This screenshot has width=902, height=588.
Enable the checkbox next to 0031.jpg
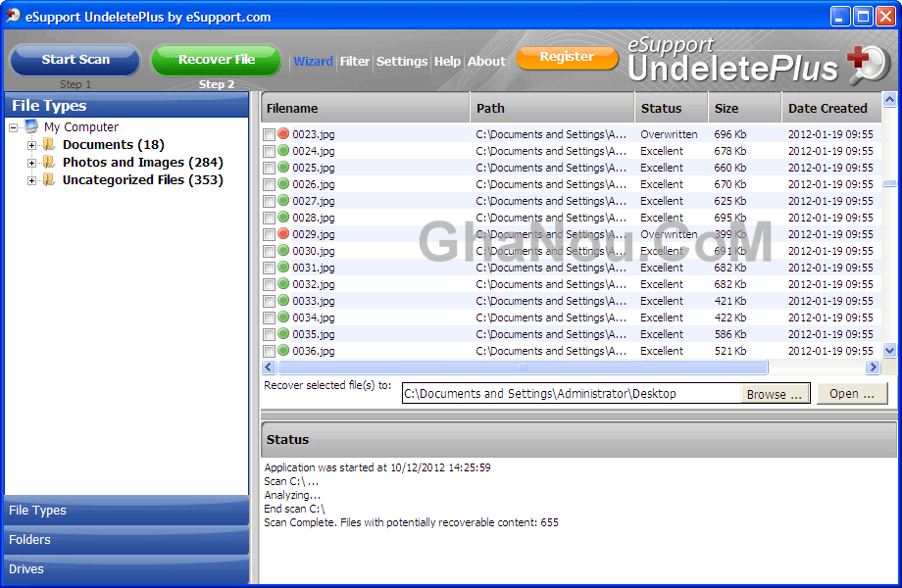coord(269,269)
